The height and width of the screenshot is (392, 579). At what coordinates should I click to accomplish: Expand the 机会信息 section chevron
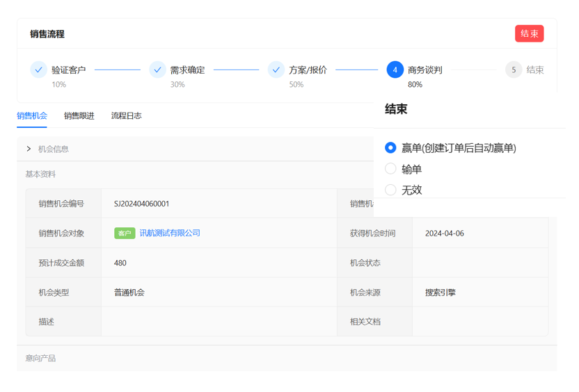[29, 149]
